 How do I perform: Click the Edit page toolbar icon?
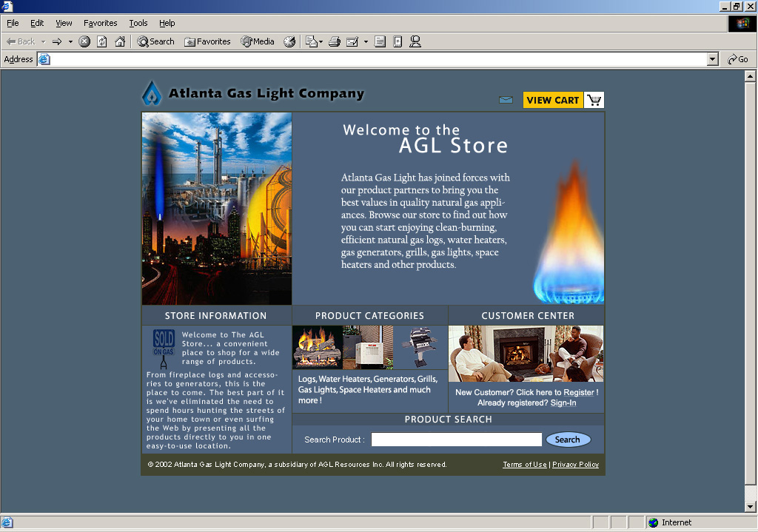click(x=352, y=41)
